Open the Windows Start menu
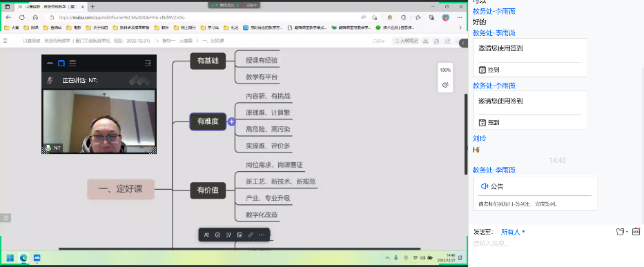 [10, 257]
